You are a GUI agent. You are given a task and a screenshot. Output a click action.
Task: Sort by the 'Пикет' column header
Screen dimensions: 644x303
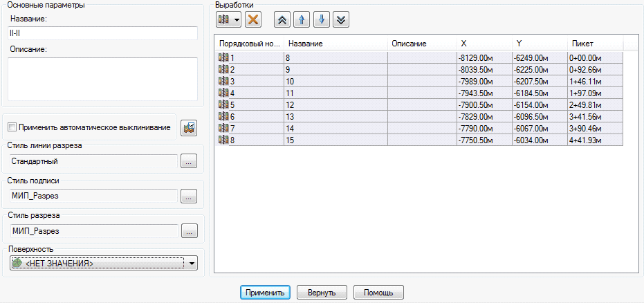(x=595, y=44)
